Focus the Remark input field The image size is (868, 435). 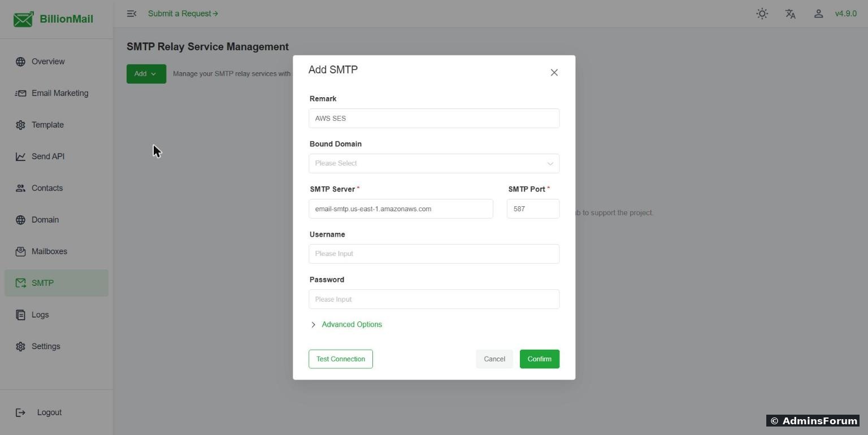point(434,118)
